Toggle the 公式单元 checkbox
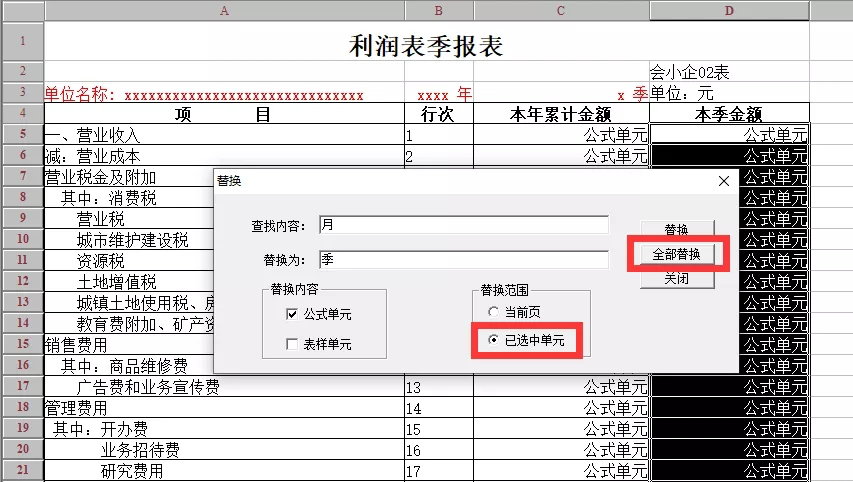853x482 pixels. coord(292,315)
